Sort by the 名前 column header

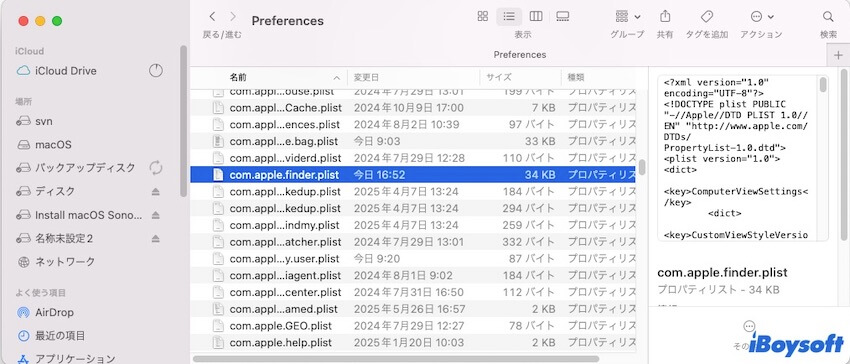click(238, 77)
